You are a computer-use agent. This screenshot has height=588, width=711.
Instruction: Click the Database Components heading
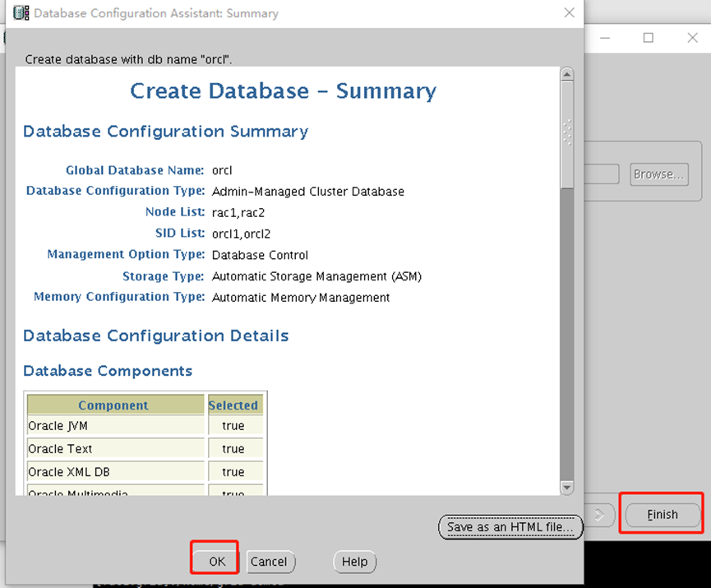coord(108,371)
